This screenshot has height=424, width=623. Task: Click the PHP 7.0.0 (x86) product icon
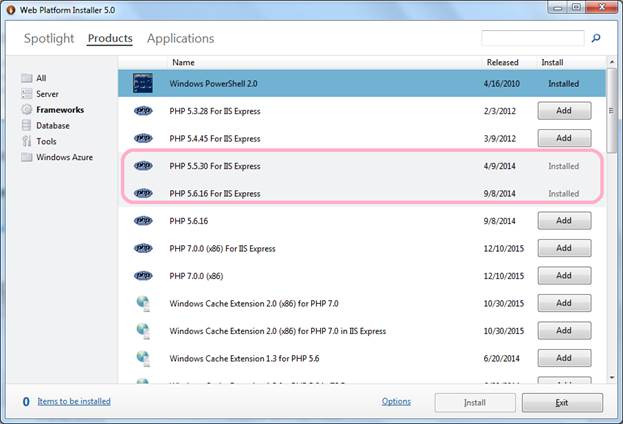tap(143, 276)
